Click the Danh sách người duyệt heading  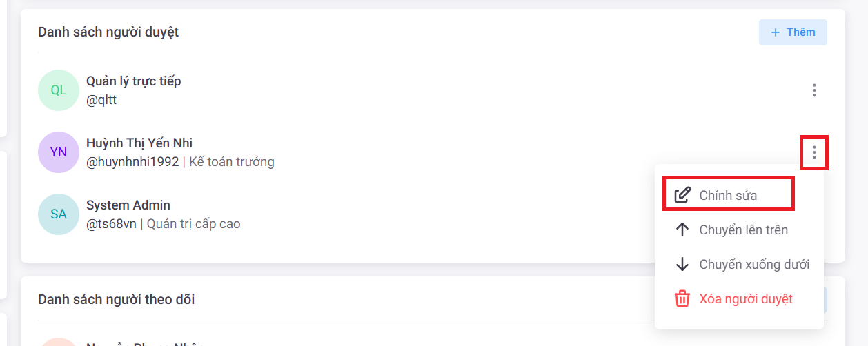pos(108,32)
